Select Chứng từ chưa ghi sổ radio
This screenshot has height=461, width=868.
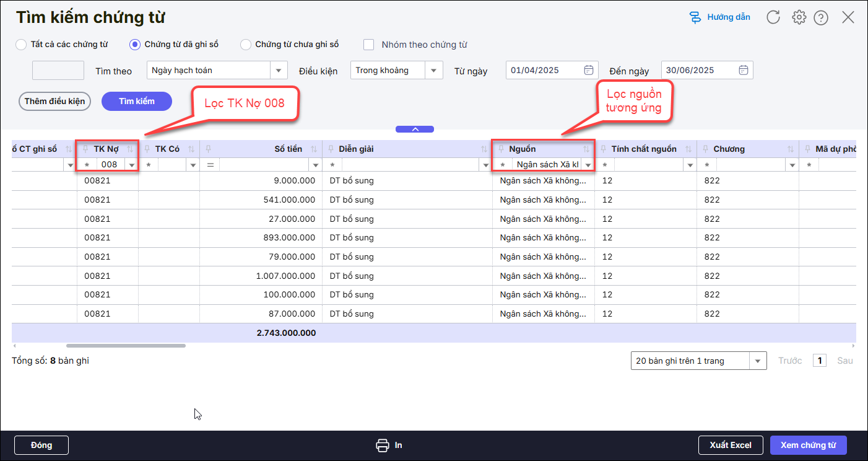point(246,45)
